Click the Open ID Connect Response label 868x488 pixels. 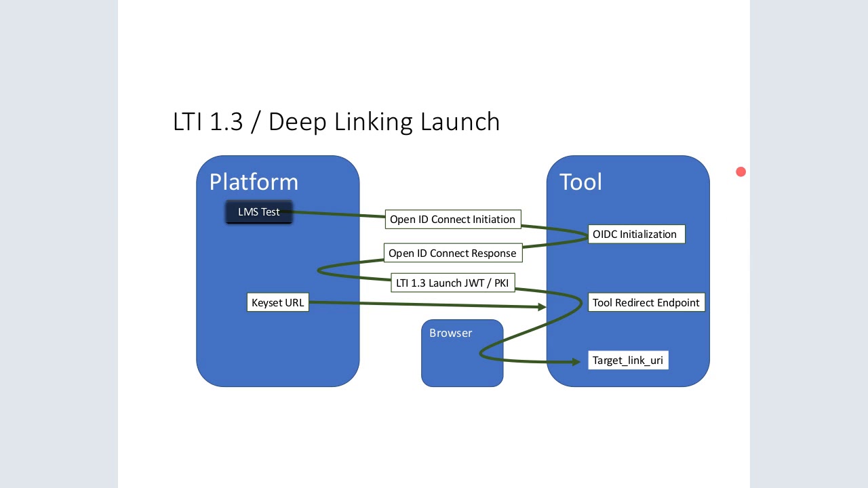pos(452,253)
